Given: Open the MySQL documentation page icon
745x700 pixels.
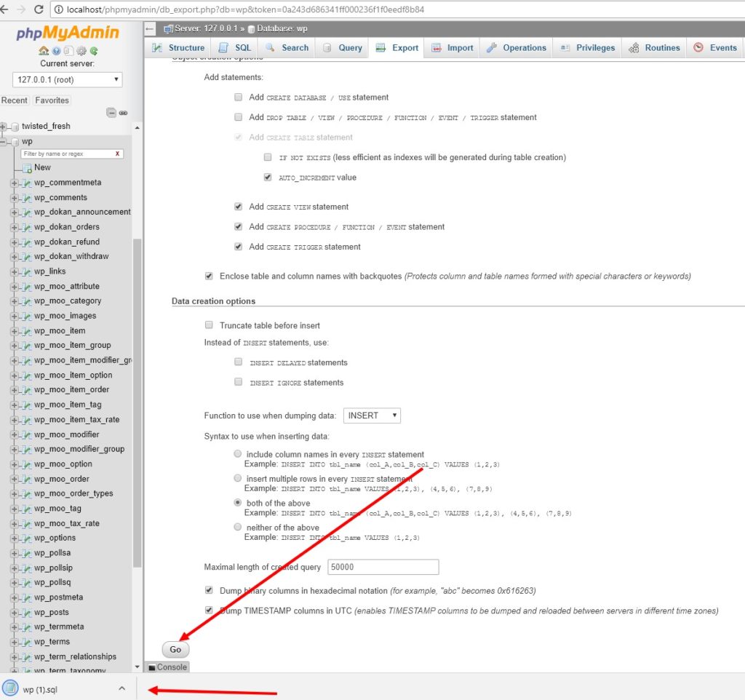Looking at the screenshot, I should (69, 50).
